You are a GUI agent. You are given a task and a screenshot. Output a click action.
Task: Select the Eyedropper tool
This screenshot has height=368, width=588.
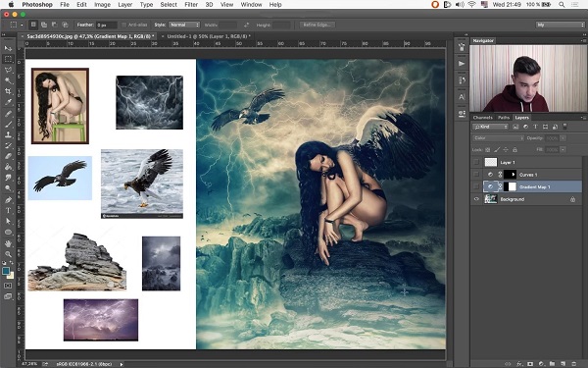coord(8,102)
